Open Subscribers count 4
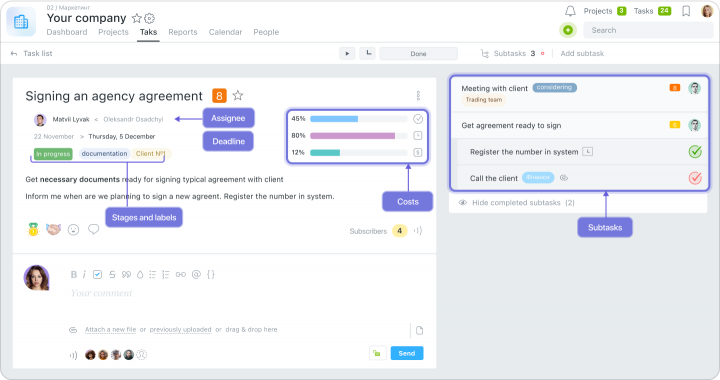This screenshot has width=720, height=380. pos(399,231)
